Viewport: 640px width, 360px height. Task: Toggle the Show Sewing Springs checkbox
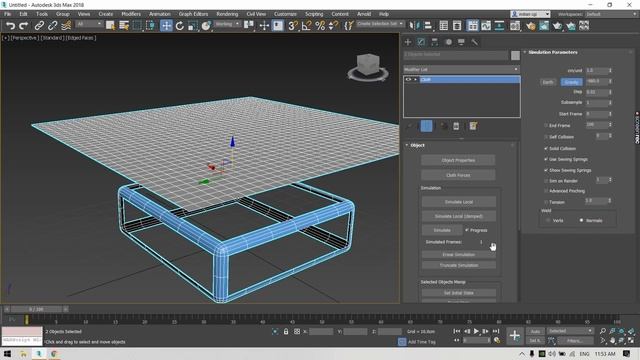546,170
